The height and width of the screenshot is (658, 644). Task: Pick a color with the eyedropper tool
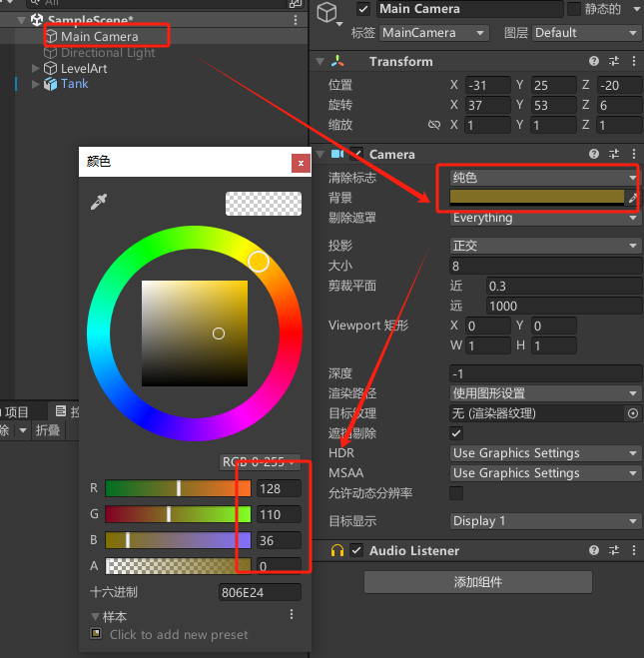[x=99, y=202]
